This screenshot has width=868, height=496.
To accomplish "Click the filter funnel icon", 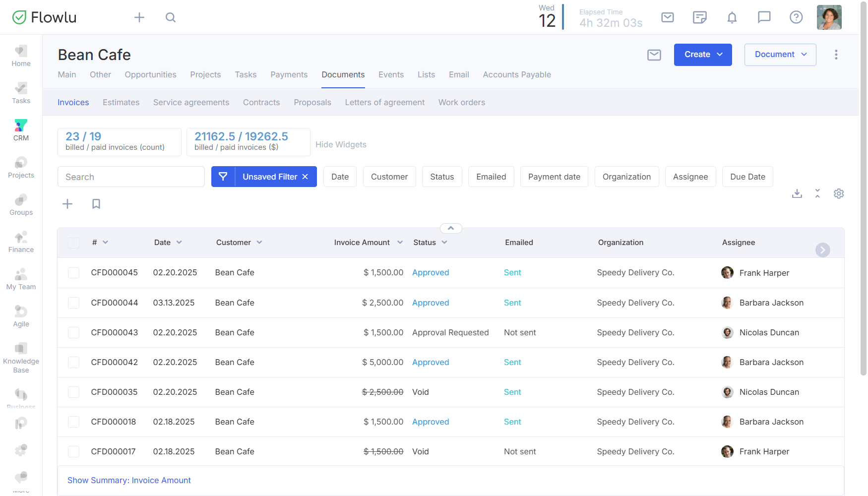I will tap(223, 177).
